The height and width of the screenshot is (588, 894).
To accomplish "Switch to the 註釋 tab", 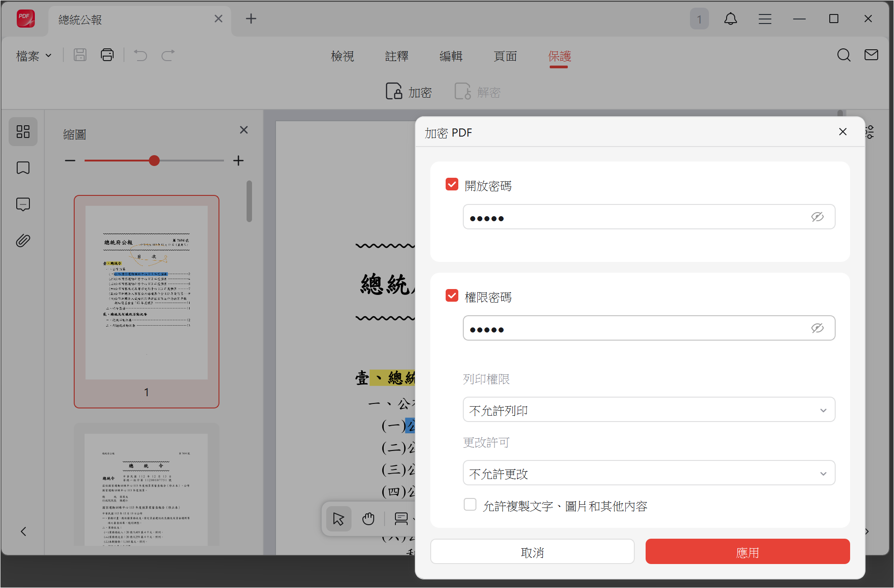I will click(396, 56).
